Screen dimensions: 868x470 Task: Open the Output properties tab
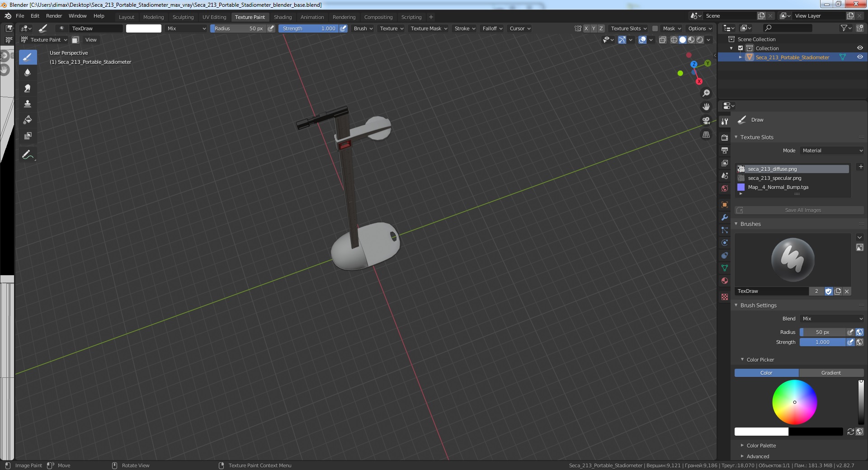(725, 150)
